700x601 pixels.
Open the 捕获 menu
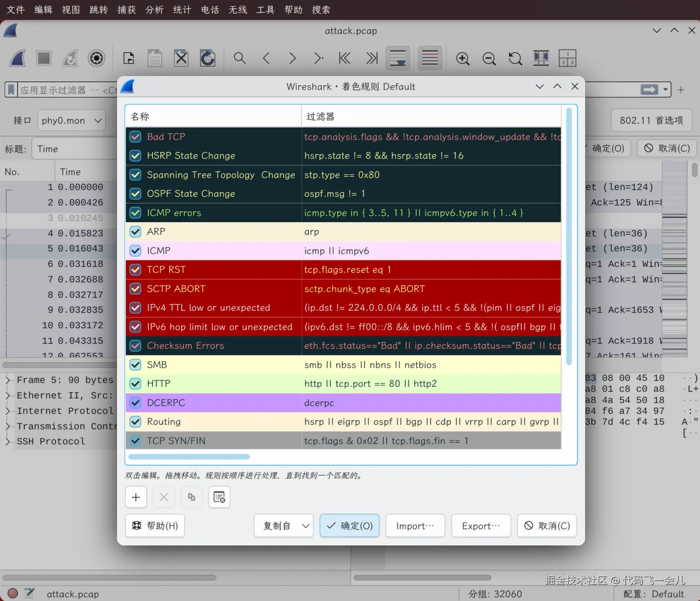pyautogui.click(x=127, y=10)
